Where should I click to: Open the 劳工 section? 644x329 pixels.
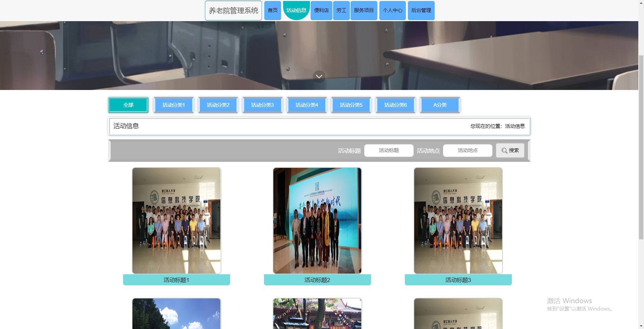(341, 10)
